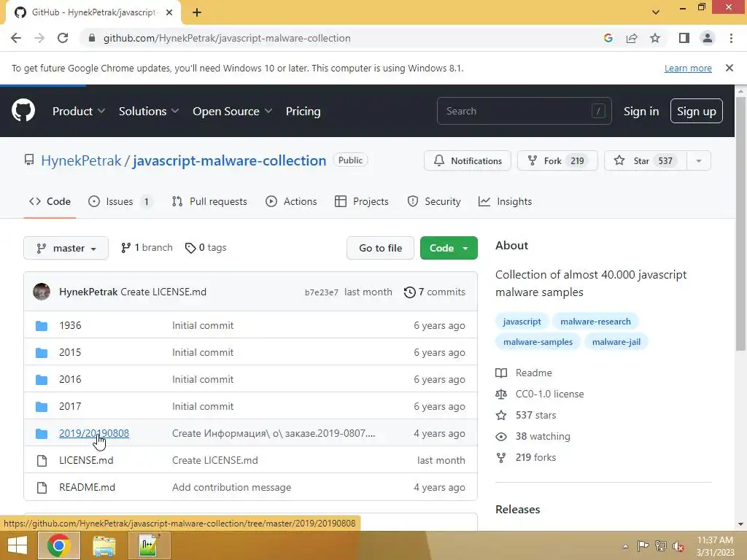This screenshot has height=560, width=747.
Task: Click the 2017 folder icon
Action: [42, 407]
